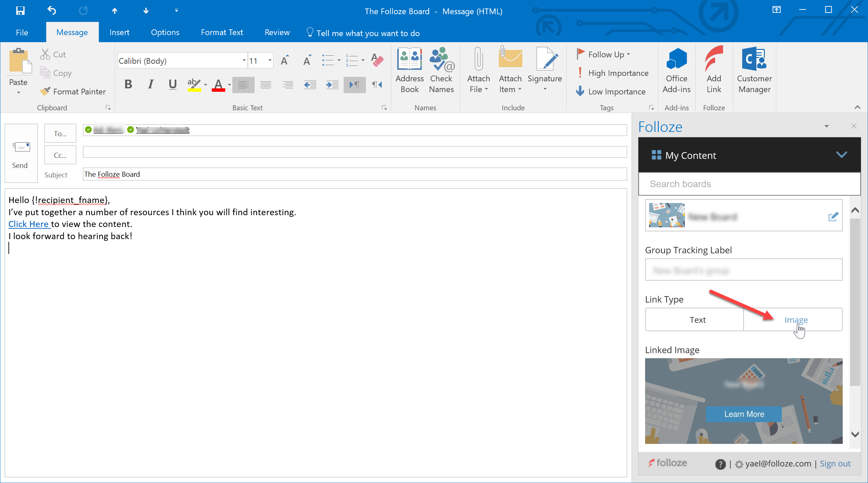Collapse the My Content section
The height and width of the screenshot is (483, 868).
[x=842, y=155]
